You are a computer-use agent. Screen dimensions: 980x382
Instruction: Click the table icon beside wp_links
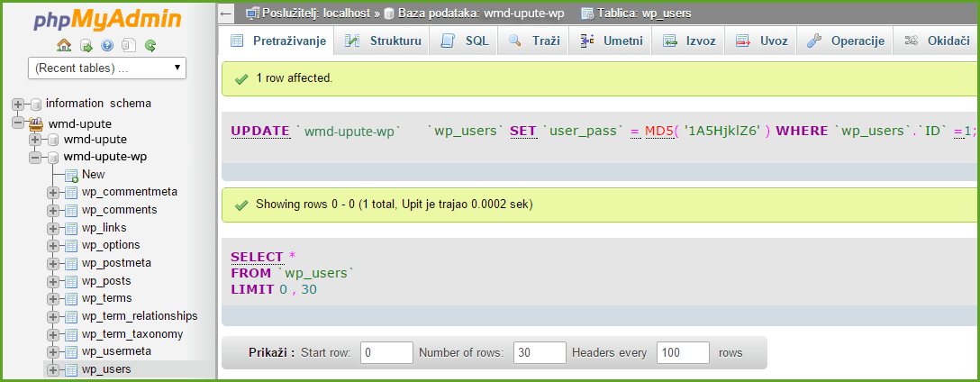71,228
